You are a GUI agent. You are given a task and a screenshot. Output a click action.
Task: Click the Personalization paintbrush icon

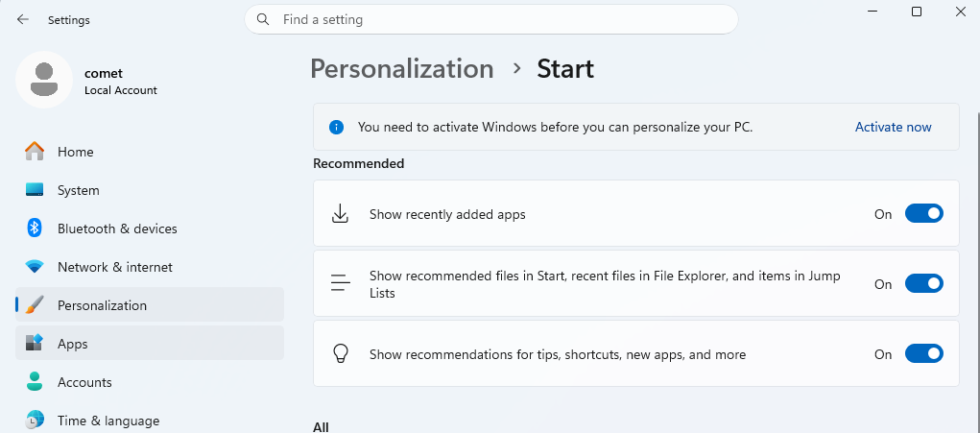[35, 305]
